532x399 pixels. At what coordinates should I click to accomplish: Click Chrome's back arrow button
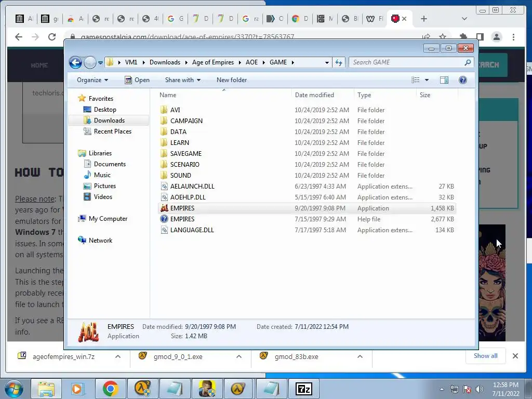coord(19,37)
